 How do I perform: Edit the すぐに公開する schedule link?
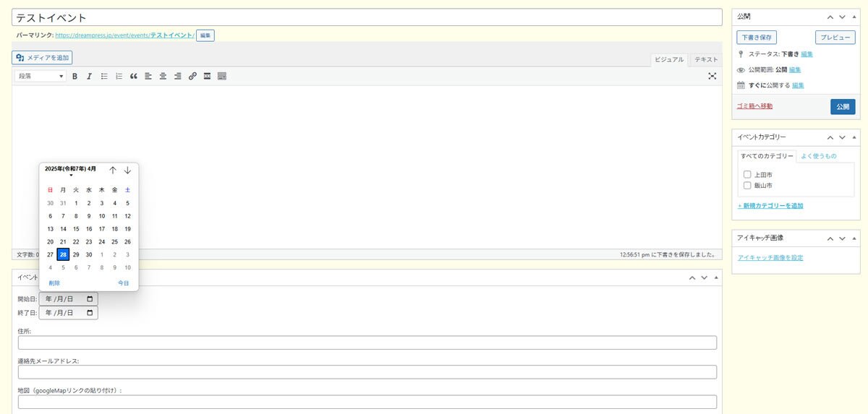(798, 85)
